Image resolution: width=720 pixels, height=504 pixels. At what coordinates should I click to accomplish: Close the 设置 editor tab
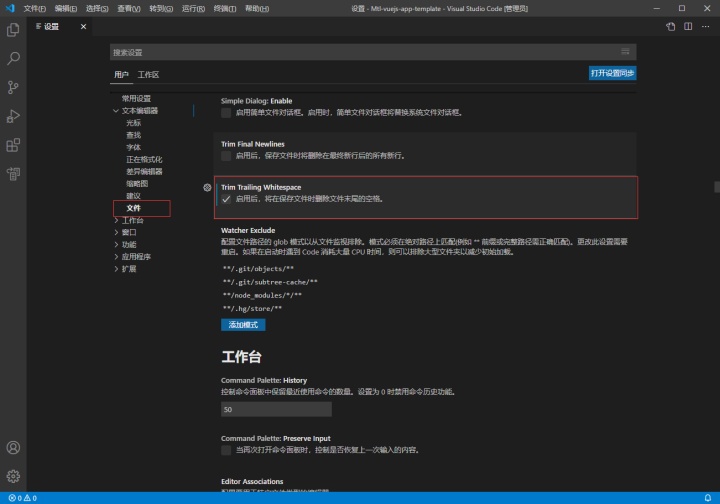pos(83,27)
